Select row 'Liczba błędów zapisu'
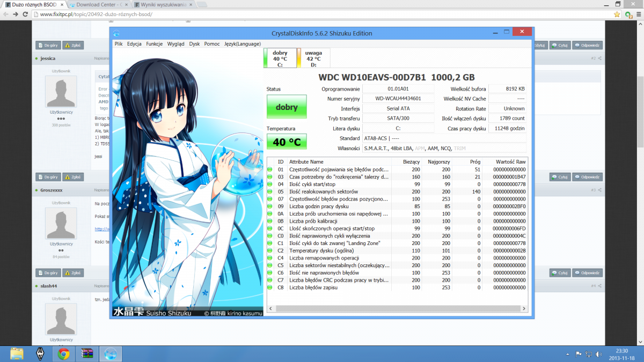 [x=397, y=287]
